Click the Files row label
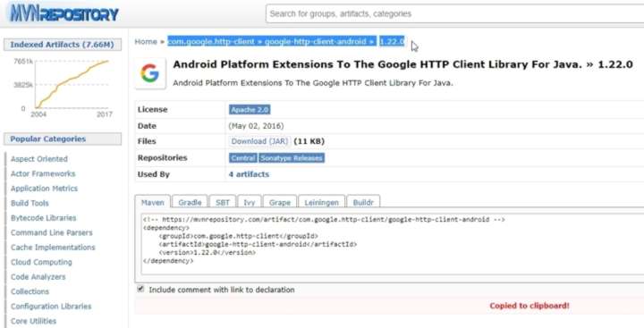This screenshot has width=644, height=328. click(x=147, y=141)
